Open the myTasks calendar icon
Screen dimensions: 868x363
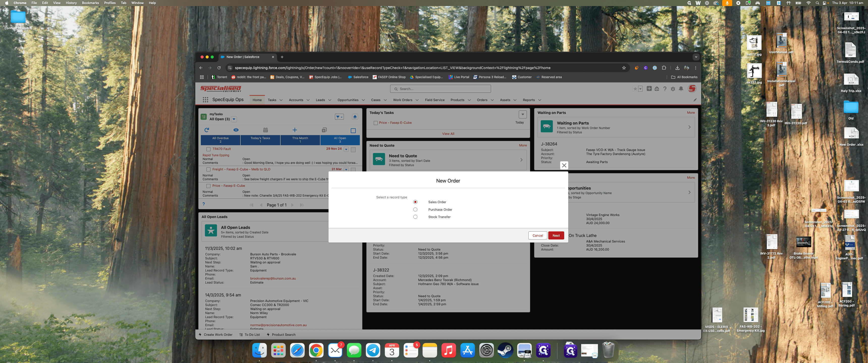point(265,130)
